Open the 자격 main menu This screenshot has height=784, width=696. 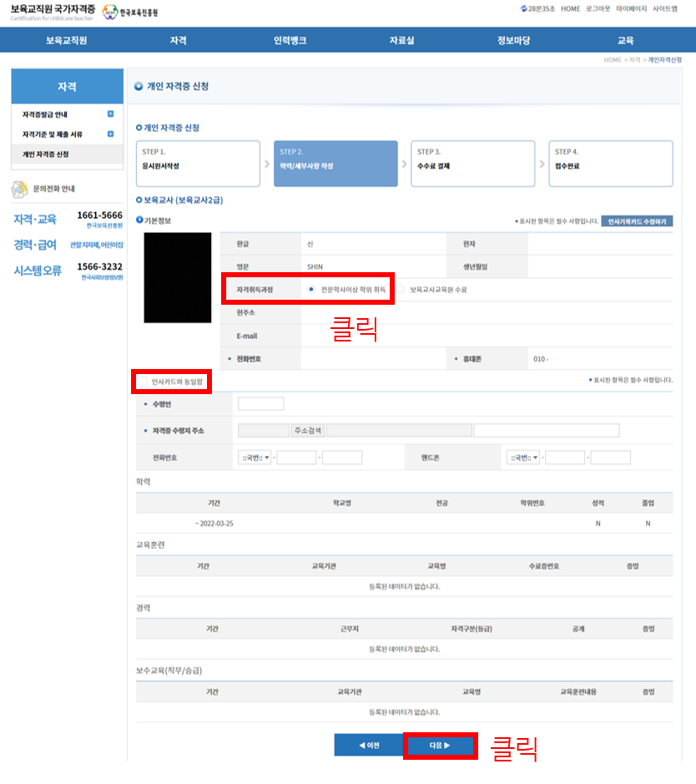point(178,40)
